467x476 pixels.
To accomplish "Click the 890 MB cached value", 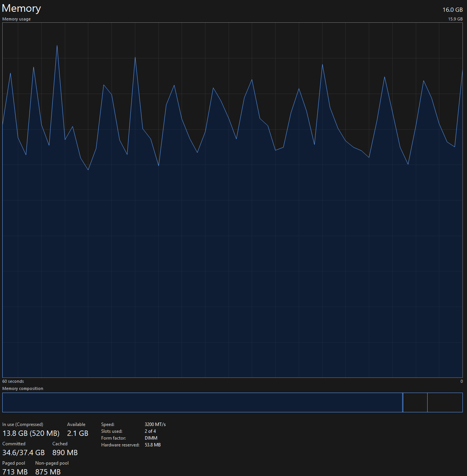I will [x=65, y=453].
